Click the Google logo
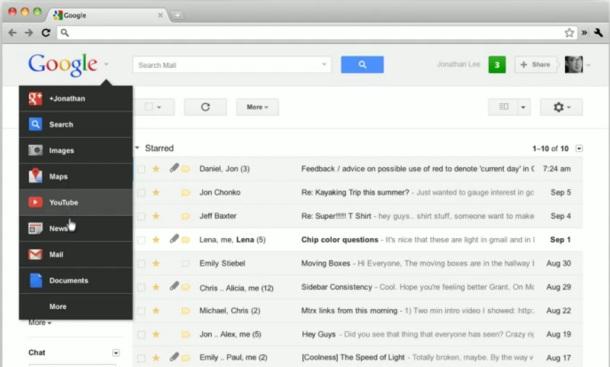This screenshot has width=610, height=367. click(x=63, y=65)
